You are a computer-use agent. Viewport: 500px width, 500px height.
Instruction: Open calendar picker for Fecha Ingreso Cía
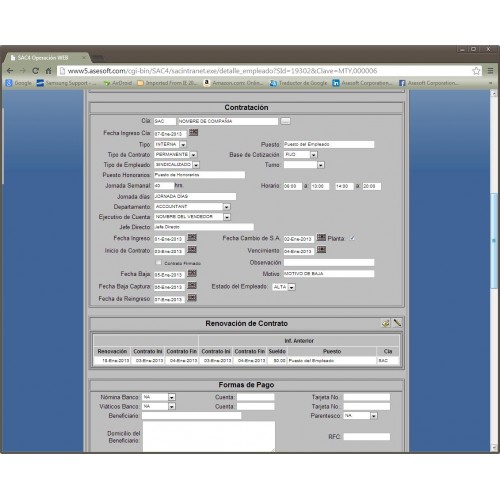(x=193, y=133)
